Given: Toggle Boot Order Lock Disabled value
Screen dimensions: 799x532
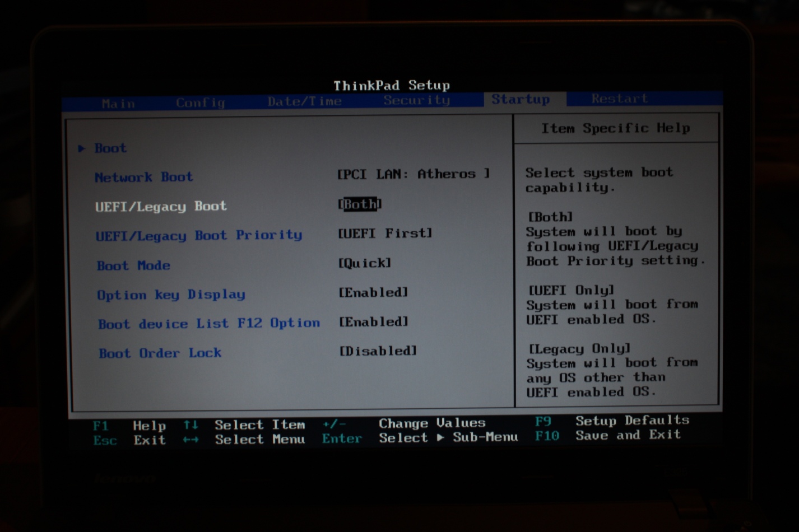Looking at the screenshot, I should 378,351.
